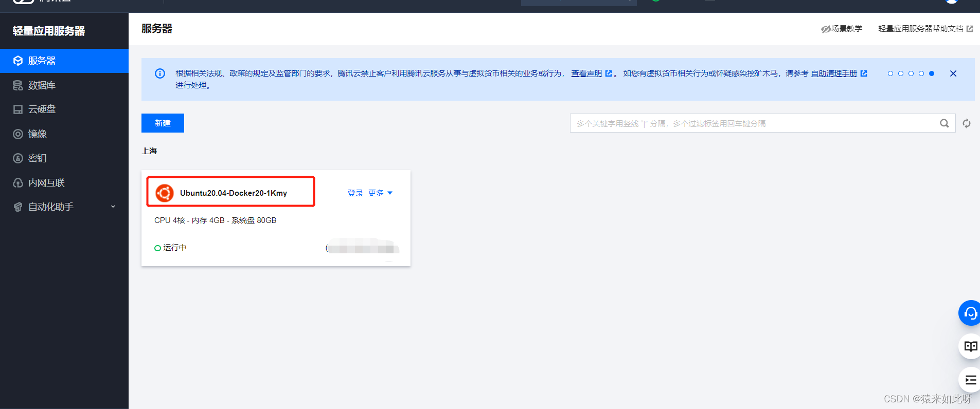The image size is (980, 409).
Task: Select the fourth banner pagination dot
Action: coord(921,73)
